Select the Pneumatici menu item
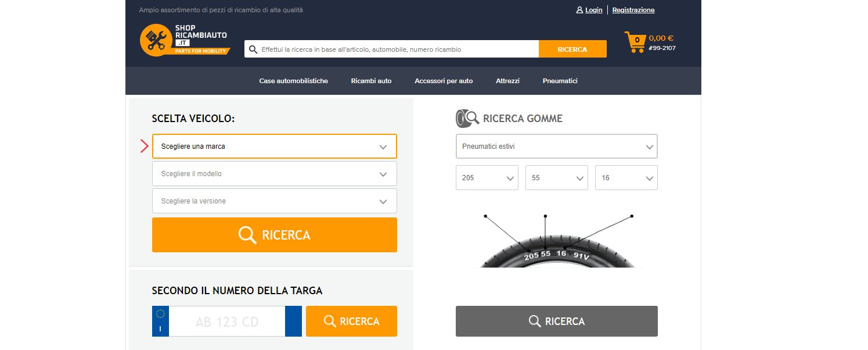The width and height of the screenshot is (868, 350). 560,81
